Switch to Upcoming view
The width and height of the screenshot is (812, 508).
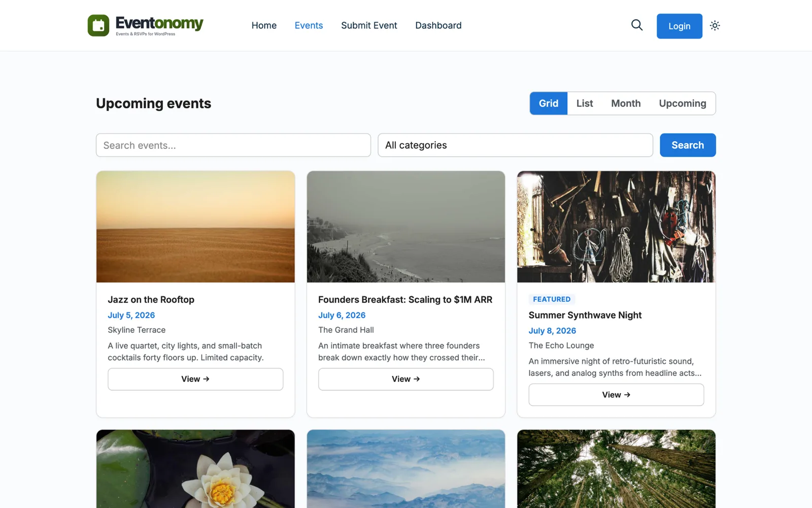[x=683, y=103]
